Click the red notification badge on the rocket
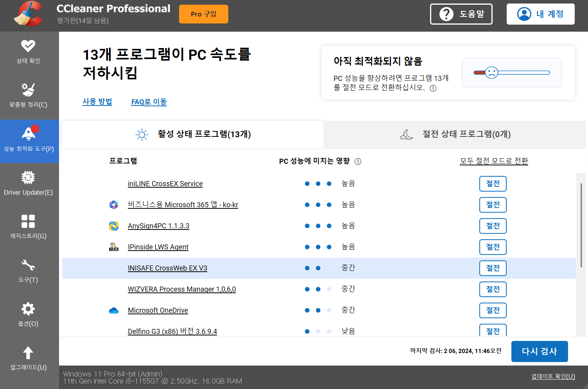 coord(35,129)
